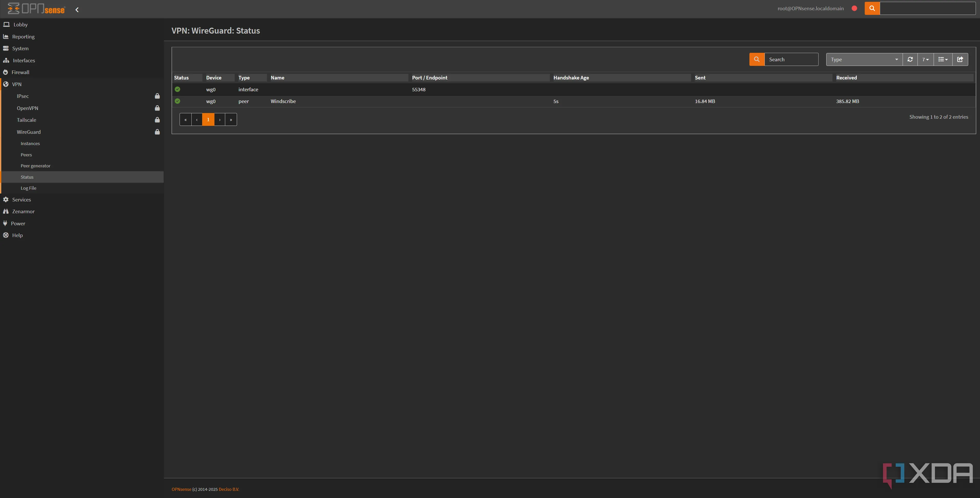Click the Deciso B.V. footer link

tap(229, 489)
